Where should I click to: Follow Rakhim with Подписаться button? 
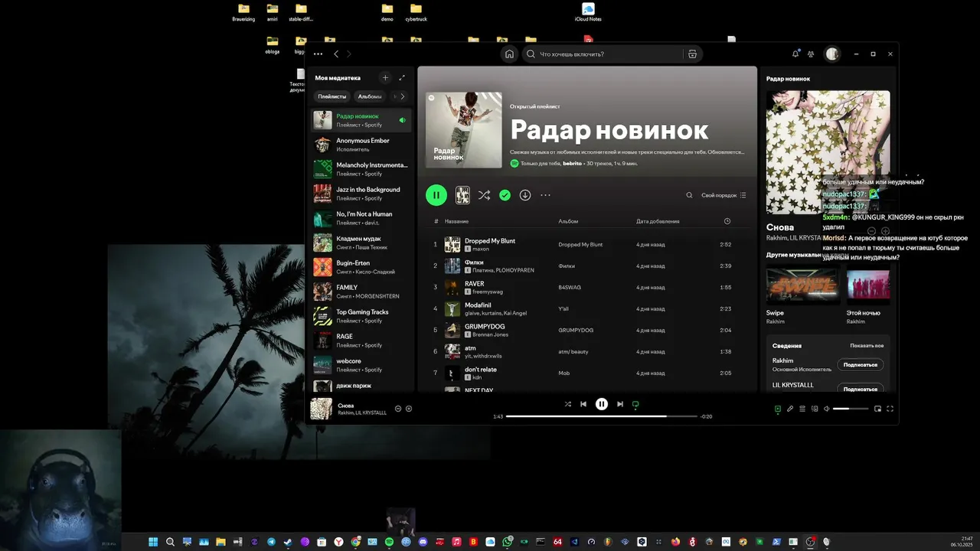point(861,365)
